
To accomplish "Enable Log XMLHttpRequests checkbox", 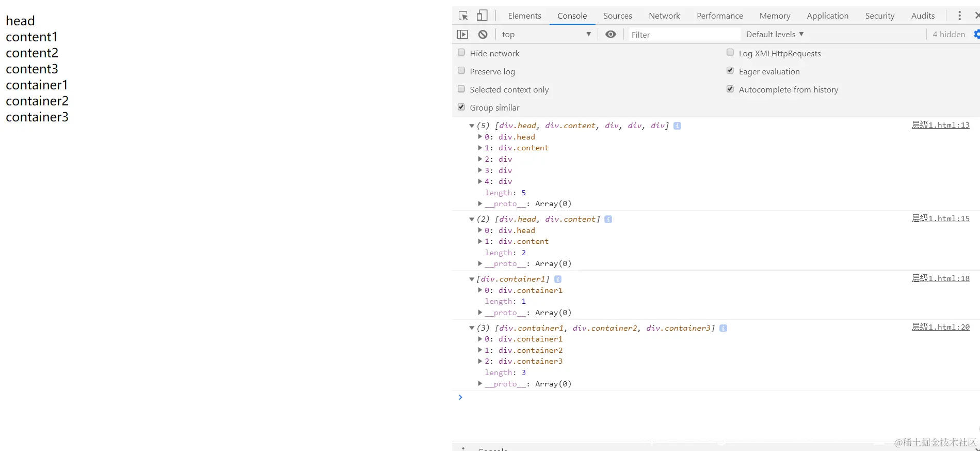I will [x=730, y=52].
